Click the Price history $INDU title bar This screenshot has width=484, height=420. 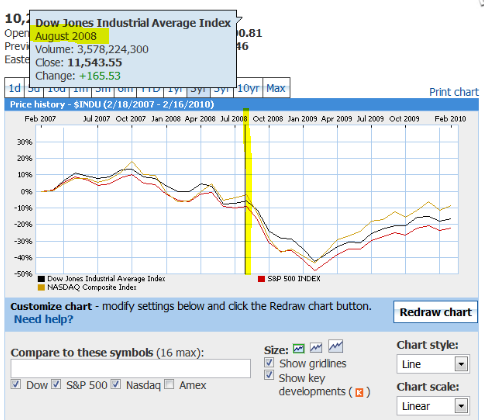pyautogui.click(x=242, y=105)
